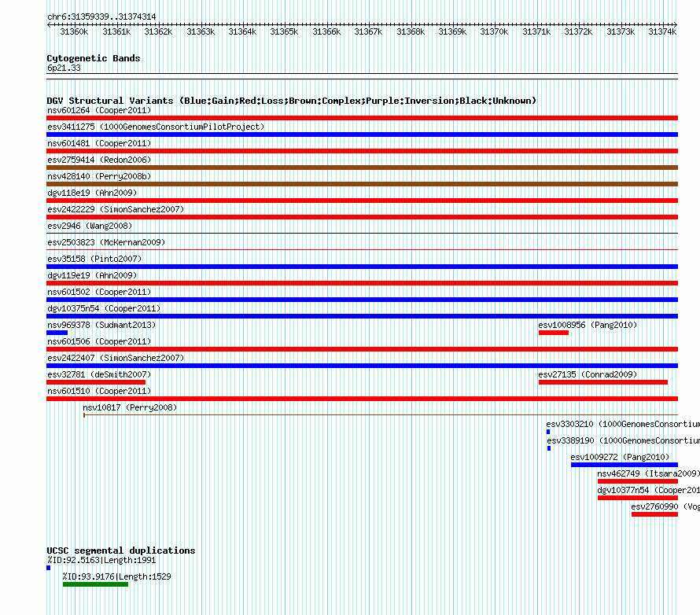Select esv2503823 (McKernan2009) variant
Image resolution: width=700 pixels, height=615 pixels.
[x=106, y=242]
